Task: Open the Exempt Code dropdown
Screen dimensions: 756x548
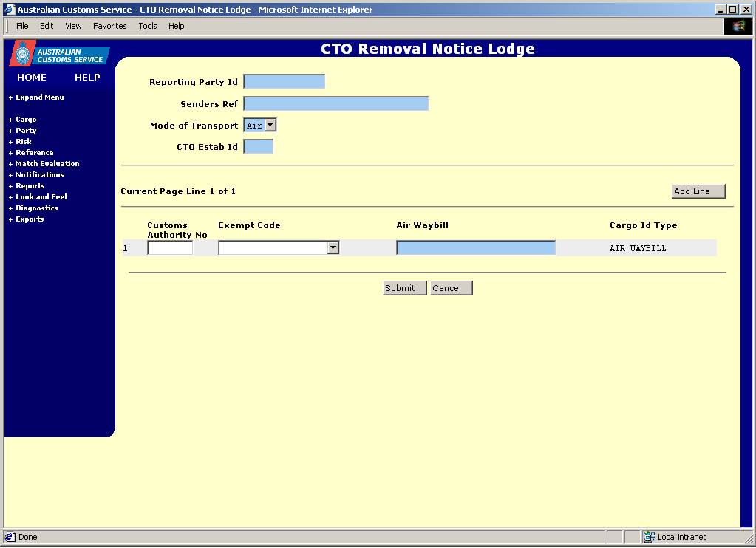Action: (x=279, y=247)
